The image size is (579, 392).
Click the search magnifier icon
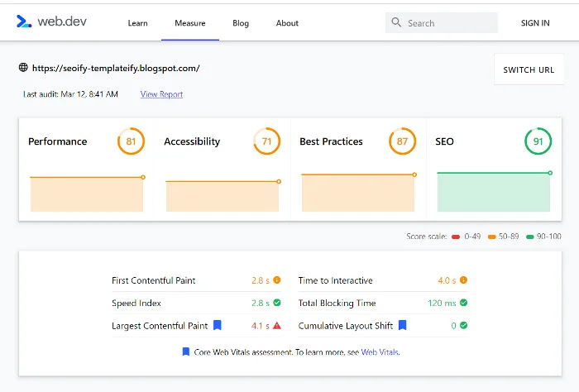[x=396, y=23]
